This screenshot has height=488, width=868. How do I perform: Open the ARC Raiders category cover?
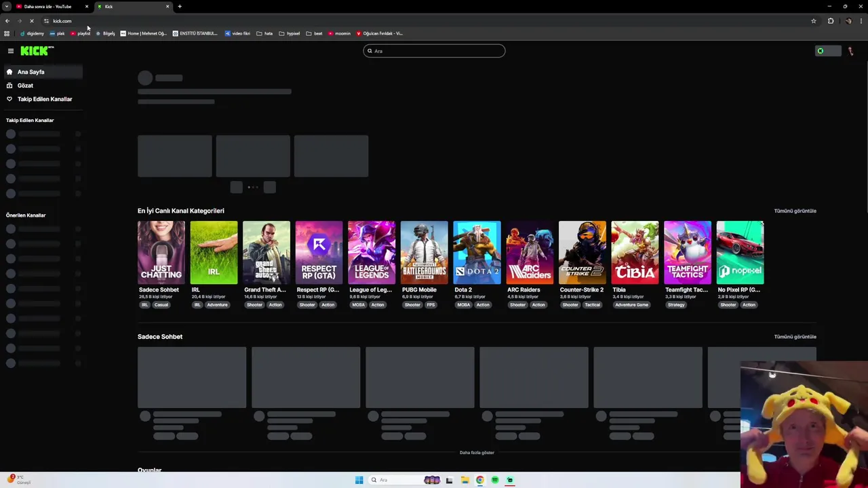point(530,252)
